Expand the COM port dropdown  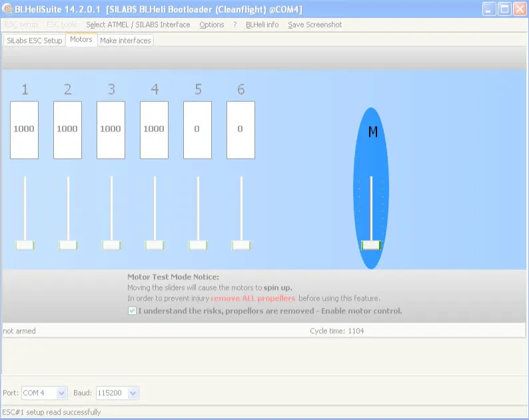pos(61,393)
